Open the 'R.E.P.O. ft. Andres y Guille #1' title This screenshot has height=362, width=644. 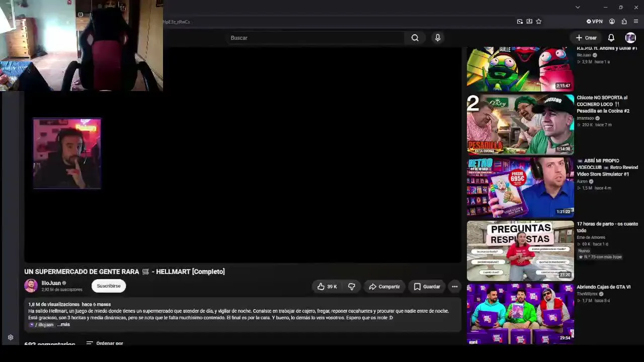click(607, 48)
